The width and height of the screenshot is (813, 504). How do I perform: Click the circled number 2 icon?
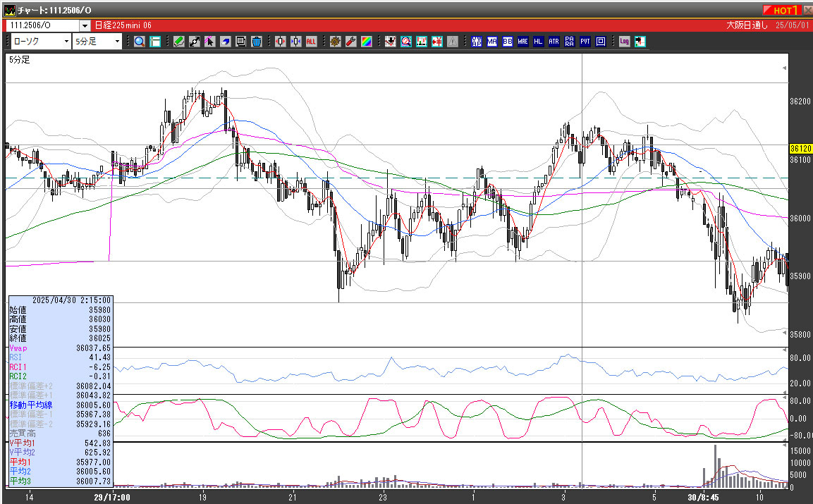click(406, 42)
